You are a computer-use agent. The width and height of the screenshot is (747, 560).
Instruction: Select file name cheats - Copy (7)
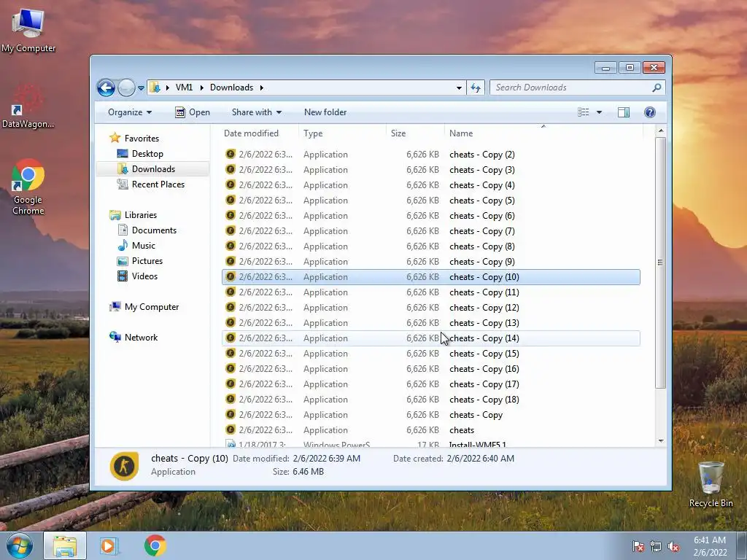pos(481,231)
